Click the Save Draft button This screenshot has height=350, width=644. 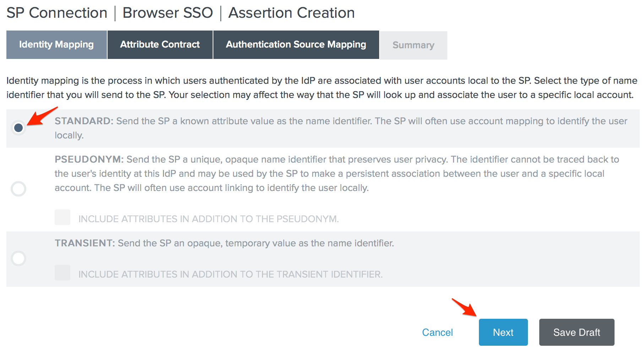[x=577, y=332]
